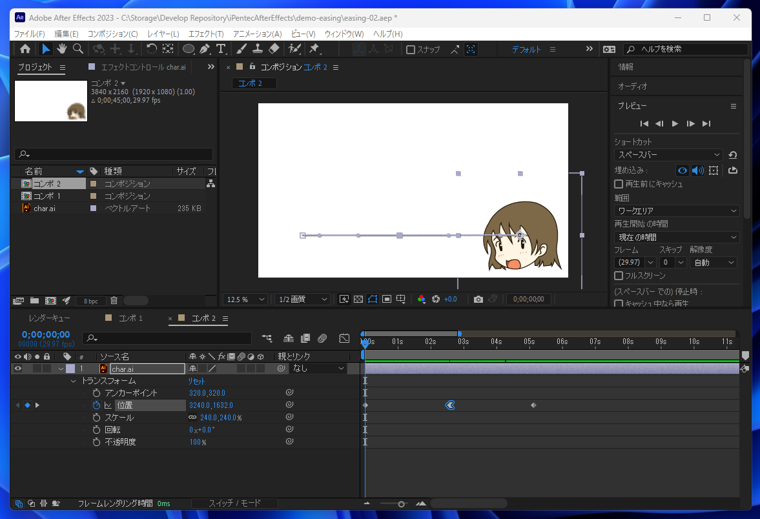The height and width of the screenshot is (519, 760).
Task: Click the shy layers icon in timeline
Action: [288, 338]
